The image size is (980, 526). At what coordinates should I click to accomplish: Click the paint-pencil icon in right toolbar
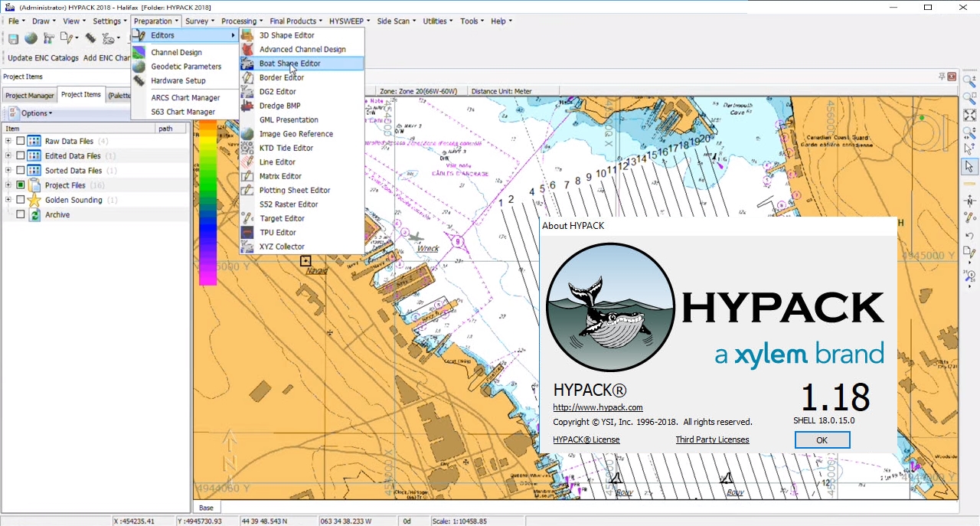(969, 217)
